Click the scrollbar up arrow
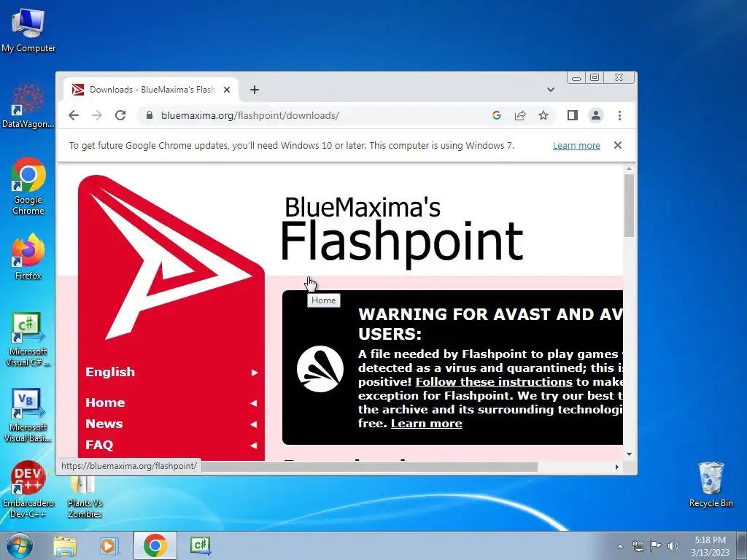The height and width of the screenshot is (560, 747). [629, 168]
